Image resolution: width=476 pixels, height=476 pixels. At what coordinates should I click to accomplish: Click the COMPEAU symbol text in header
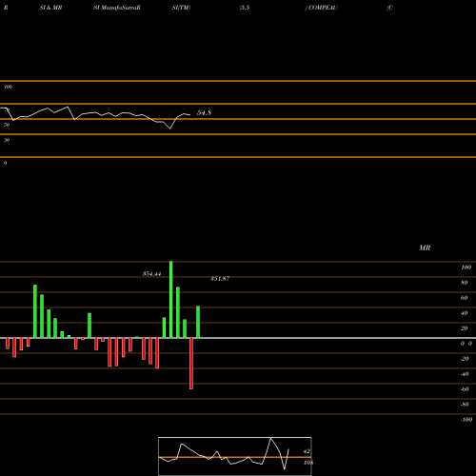pos(323,8)
